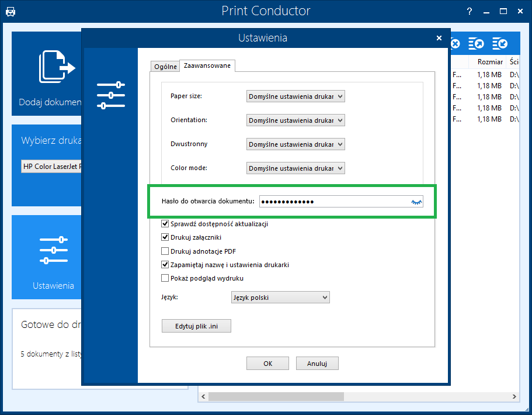Enable Drukuj adnotacje PDF
The height and width of the screenshot is (415, 532).
coord(165,251)
